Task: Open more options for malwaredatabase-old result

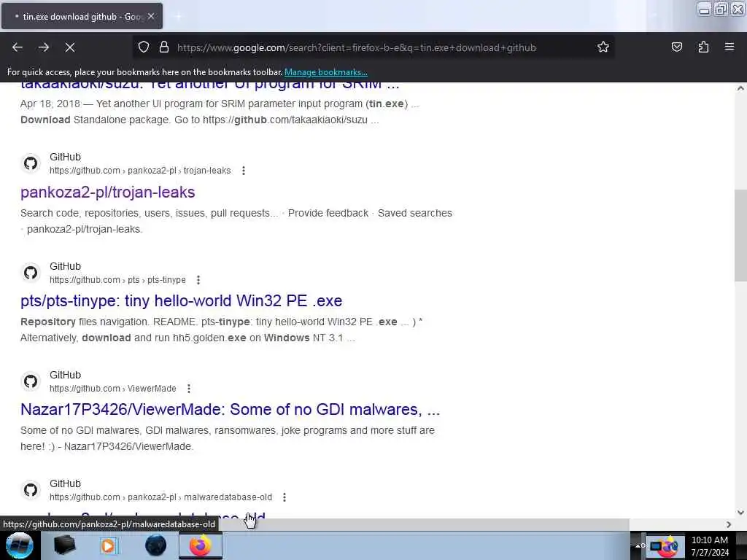Action: pos(285,497)
